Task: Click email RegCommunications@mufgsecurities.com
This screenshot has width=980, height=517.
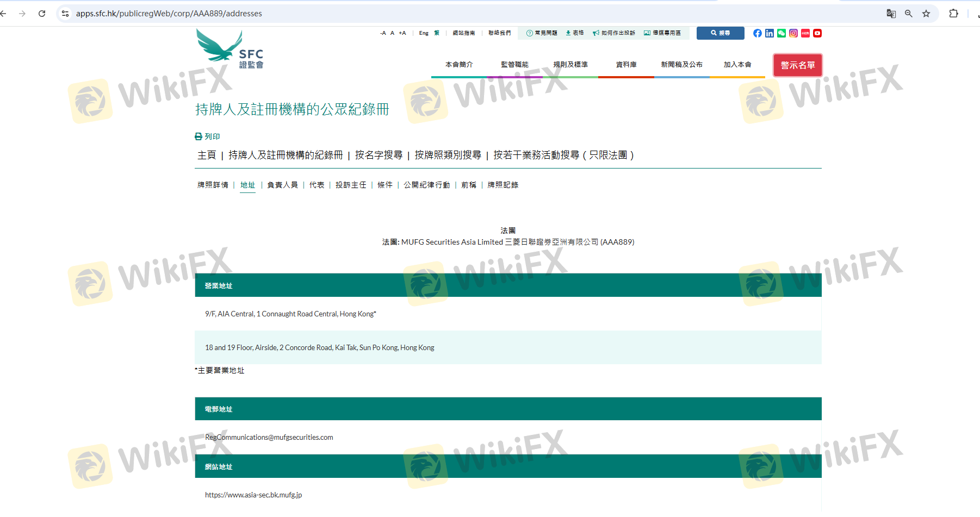Action: 269,438
